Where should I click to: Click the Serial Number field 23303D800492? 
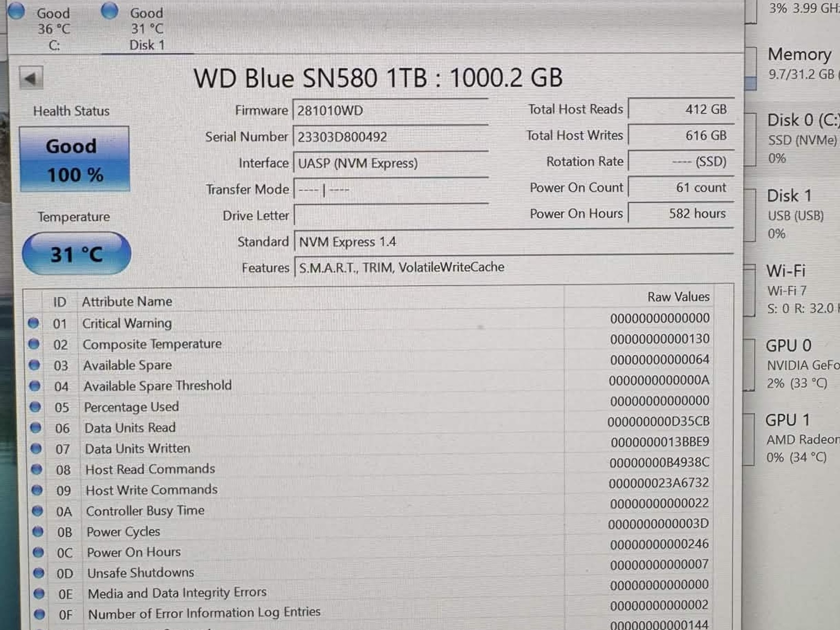pyautogui.click(x=390, y=136)
